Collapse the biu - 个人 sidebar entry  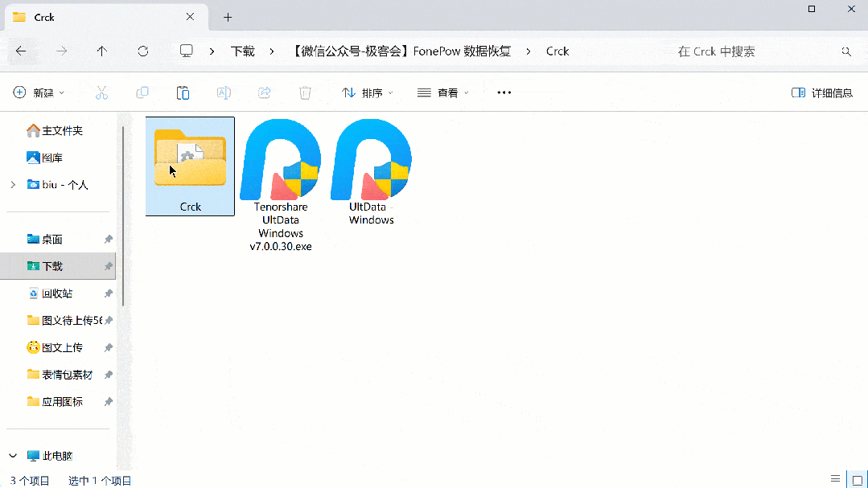tap(11, 184)
